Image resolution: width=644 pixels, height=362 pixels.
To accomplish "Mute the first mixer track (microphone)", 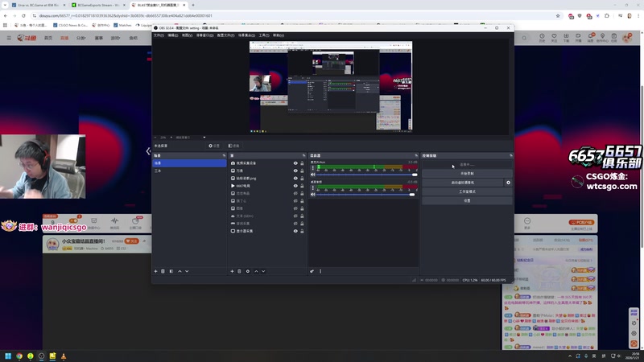I will pos(313,175).
